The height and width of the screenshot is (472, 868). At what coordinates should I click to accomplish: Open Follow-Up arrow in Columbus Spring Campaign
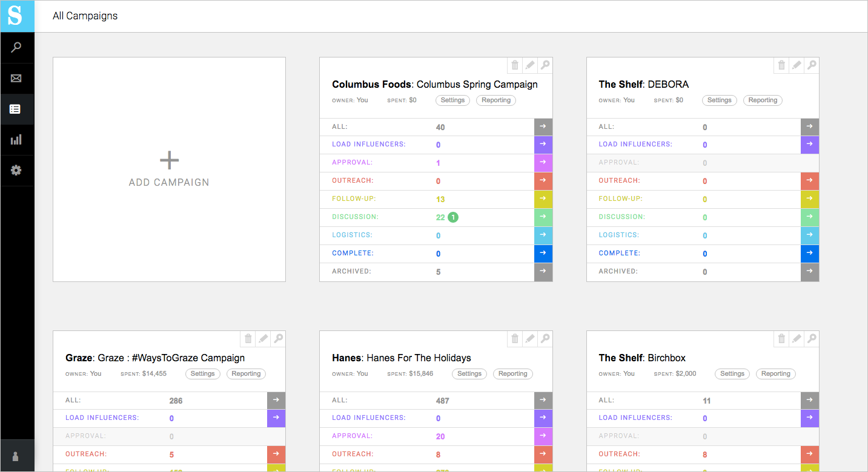point(543,199)
